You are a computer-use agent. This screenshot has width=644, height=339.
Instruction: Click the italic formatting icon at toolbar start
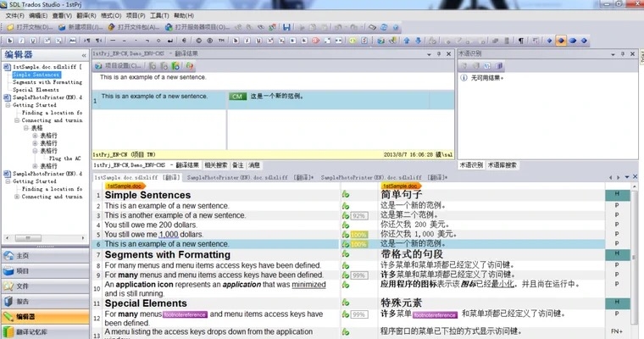21,41
